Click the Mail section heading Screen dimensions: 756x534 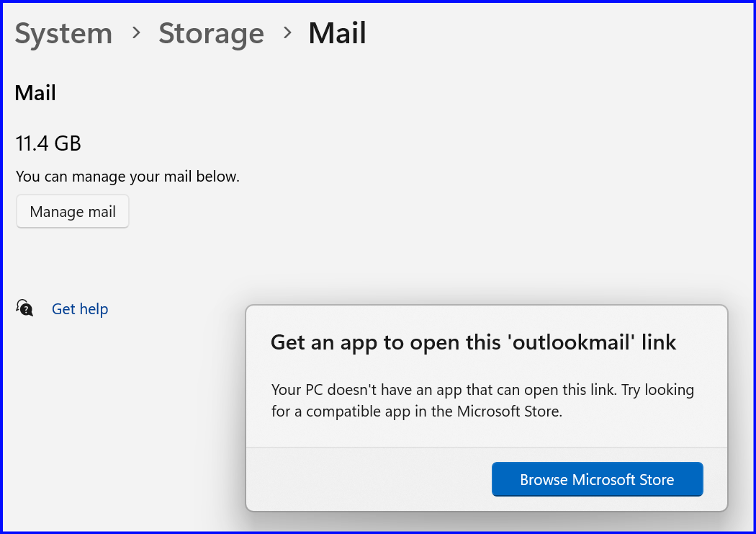[35, 93]
